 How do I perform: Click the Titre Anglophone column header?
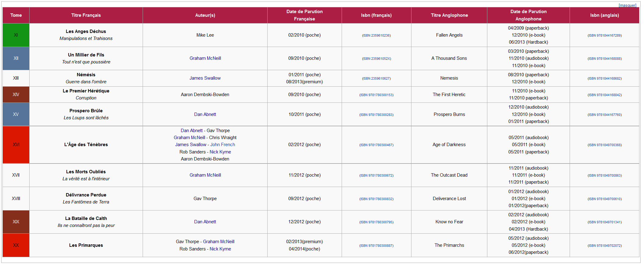point(449,15)
